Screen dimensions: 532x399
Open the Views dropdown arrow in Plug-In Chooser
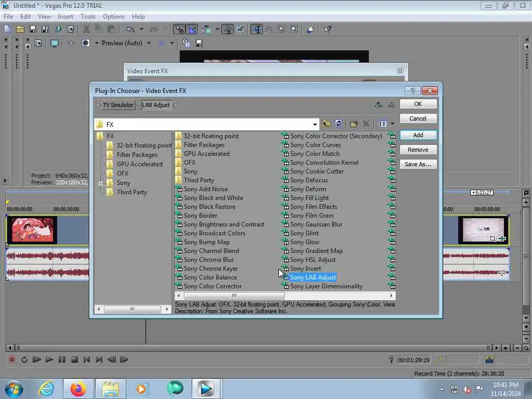pos(393,124)
